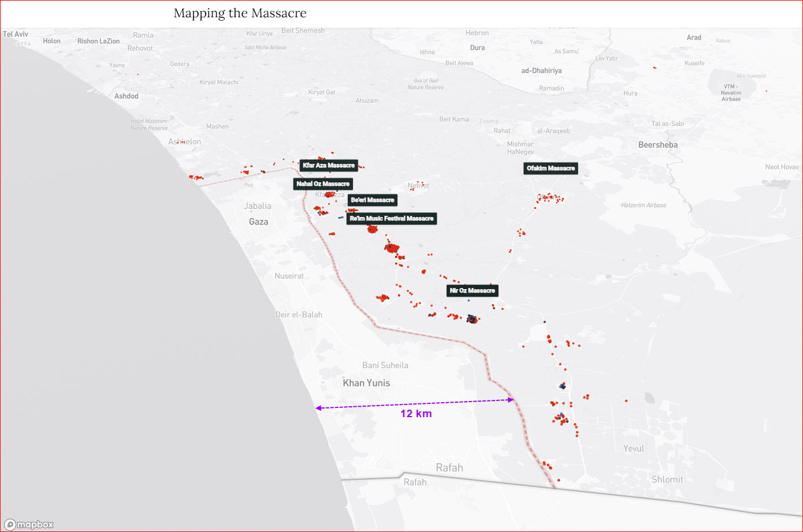Select the Arad place name
Viewport: 803px width, 532px height.
coord(694,38)
